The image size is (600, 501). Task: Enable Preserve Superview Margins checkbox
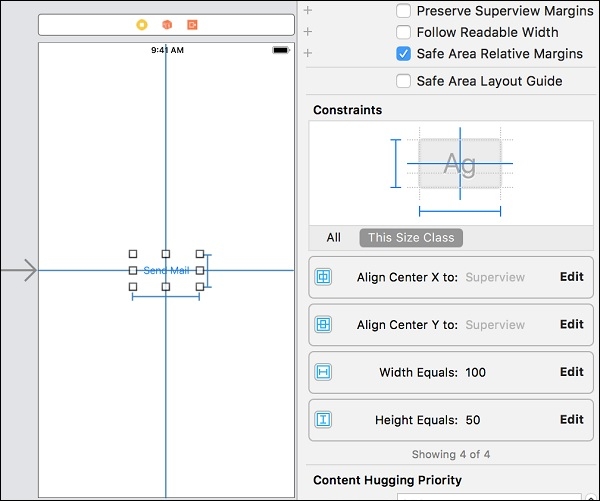pyautogui.click(x=403, y=11)
